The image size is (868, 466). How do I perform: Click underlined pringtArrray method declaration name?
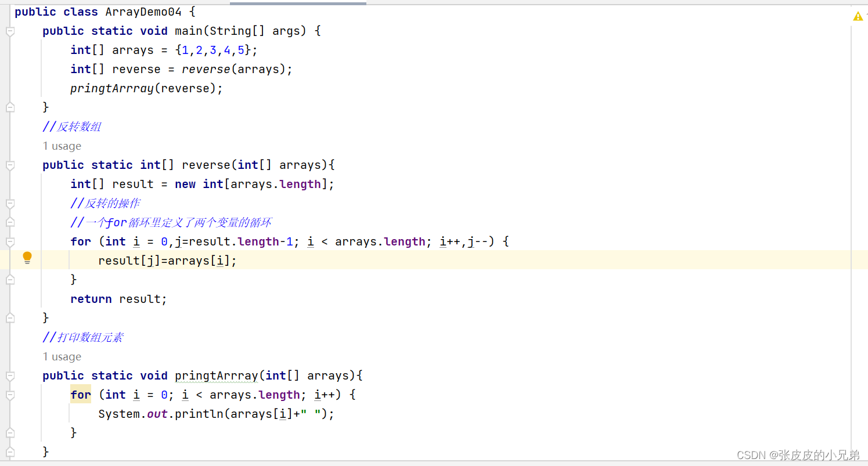217,376
